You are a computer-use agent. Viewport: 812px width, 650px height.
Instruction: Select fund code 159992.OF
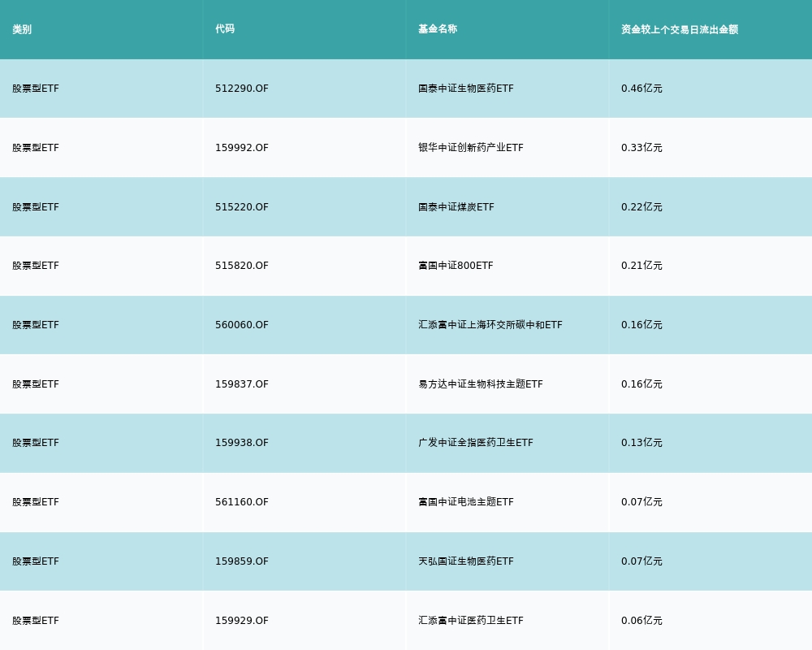pyautogui.click(x=242, y=148)
